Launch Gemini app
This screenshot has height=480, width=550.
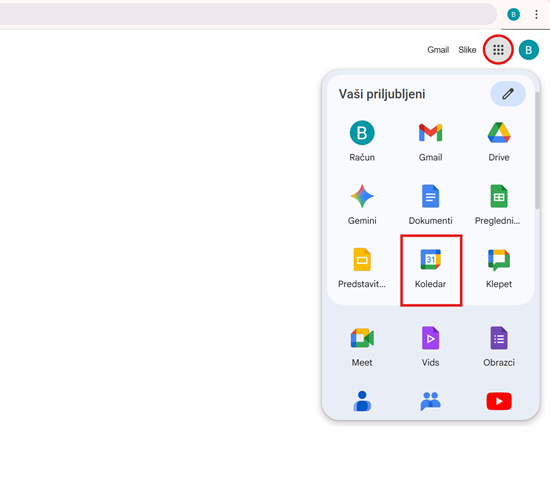[x=362, y=205]
